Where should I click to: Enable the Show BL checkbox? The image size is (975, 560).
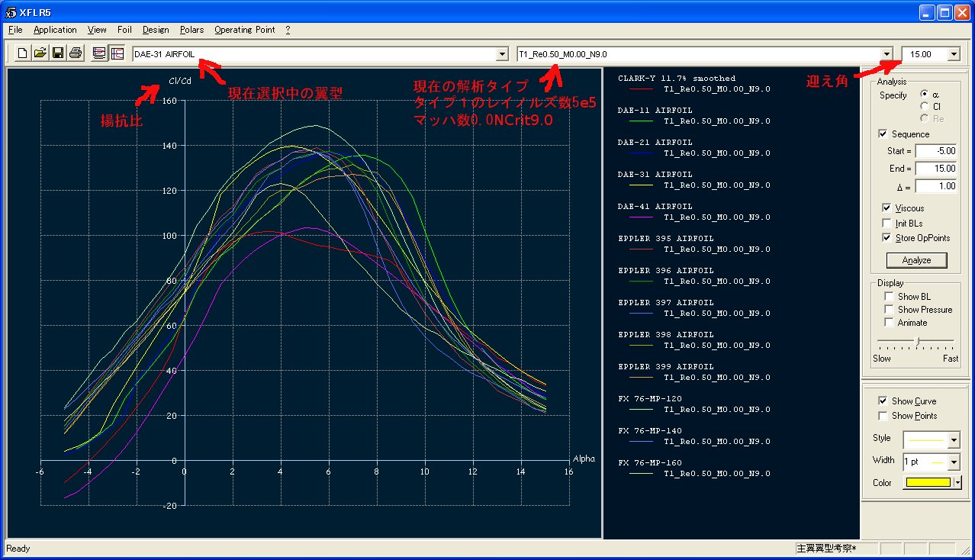tap(889, 297)
